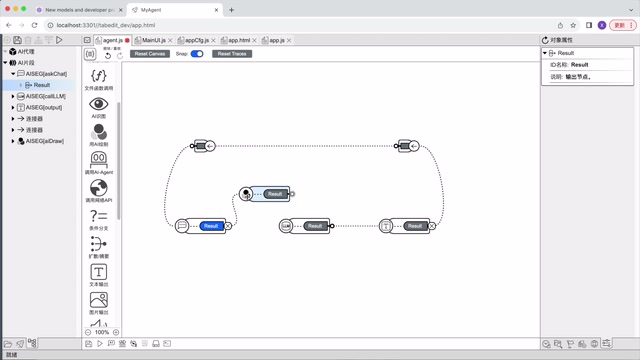Screen dimensions: 640x360
Task: Click the aiDraw node's circle icon
Action: (246, 194)
